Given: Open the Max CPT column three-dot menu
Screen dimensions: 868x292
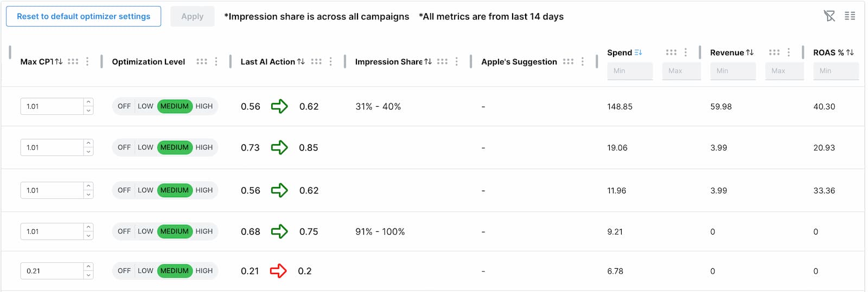Looking at the screenshot, I should click(x=87, y=62).
